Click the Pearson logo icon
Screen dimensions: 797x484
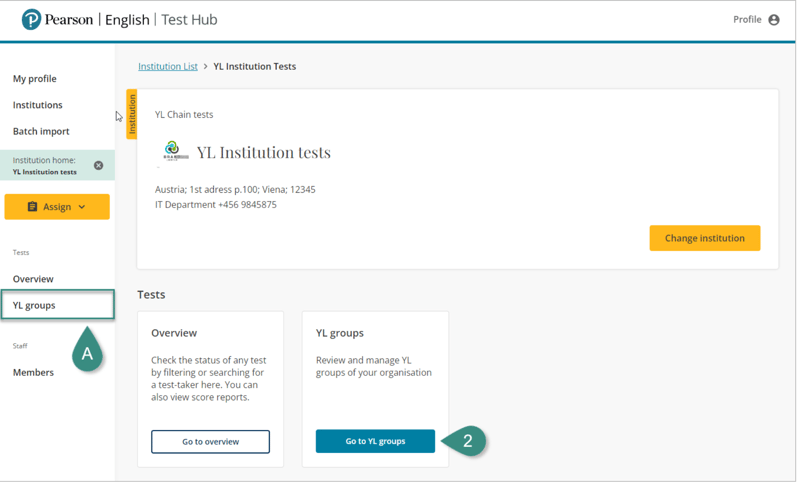[32, 20]
